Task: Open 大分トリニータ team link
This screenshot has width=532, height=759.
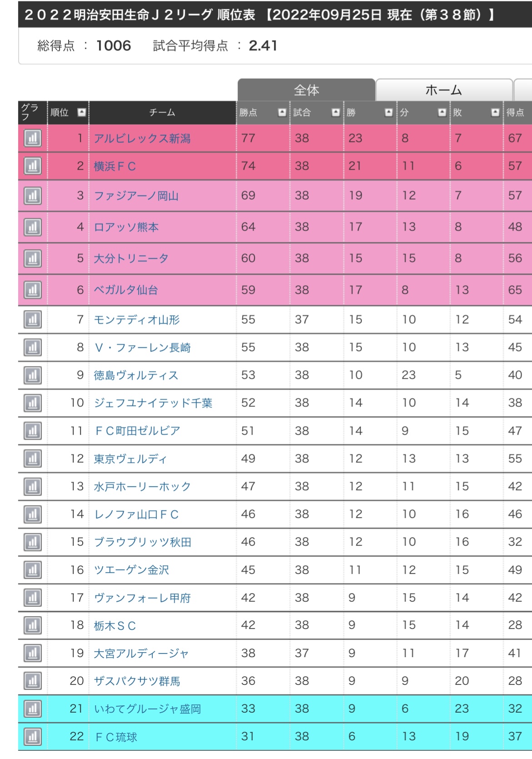Action: (131, 258)
